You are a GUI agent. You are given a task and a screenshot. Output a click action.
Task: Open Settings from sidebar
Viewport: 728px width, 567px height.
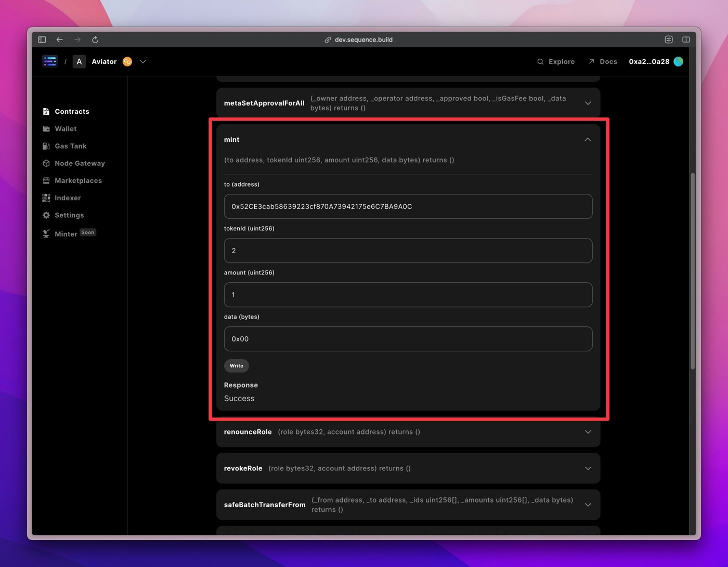(x=63, y=215)
